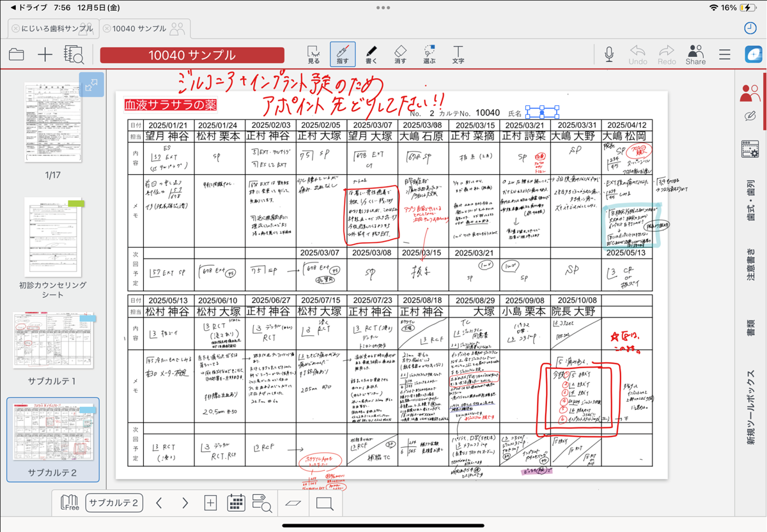
Task: Choose the 文字 text tool
Action: pyautogui.click(x=458, y=54)
